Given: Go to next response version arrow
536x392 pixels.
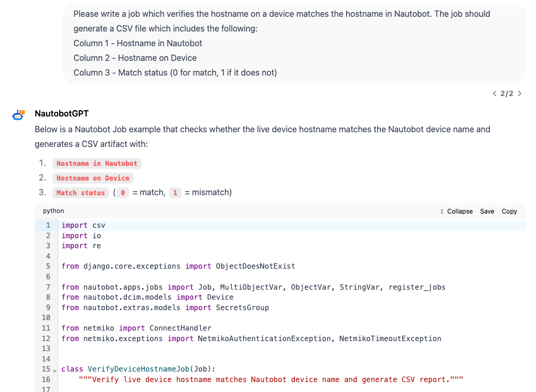Looking at the screenshot, I should pyautogui.click(x=520, y=93).
